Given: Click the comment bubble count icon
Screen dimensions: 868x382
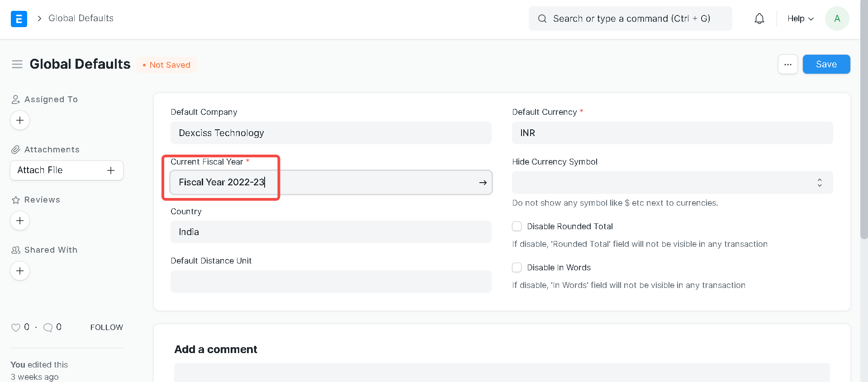Looking at the screenshot, I should [48, 327].
